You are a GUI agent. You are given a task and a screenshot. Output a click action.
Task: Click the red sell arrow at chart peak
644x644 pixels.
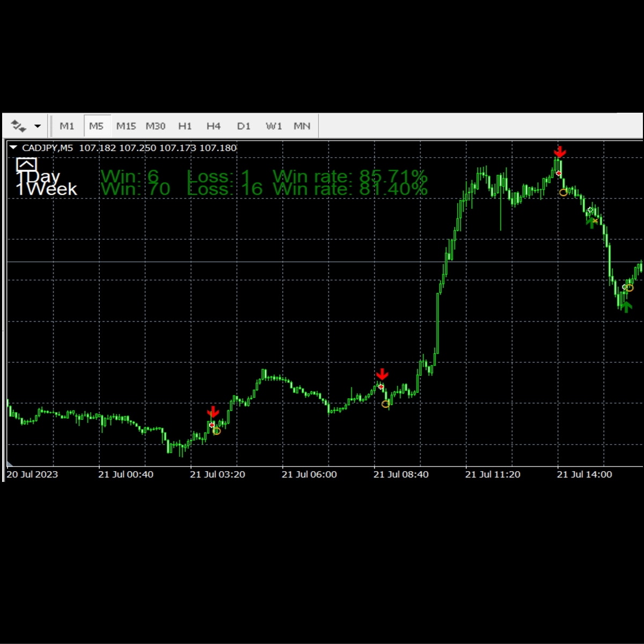pyautogui.click(x=560, y=152)
